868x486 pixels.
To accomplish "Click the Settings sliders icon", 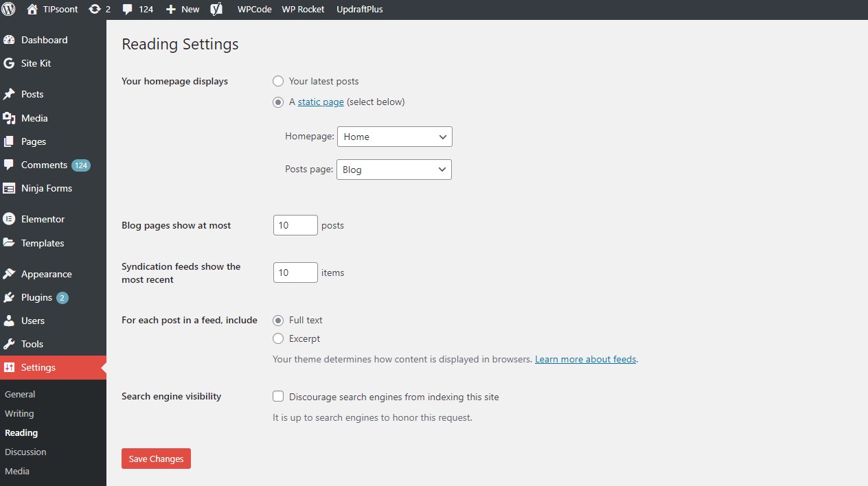I will [x=9, y=367].
